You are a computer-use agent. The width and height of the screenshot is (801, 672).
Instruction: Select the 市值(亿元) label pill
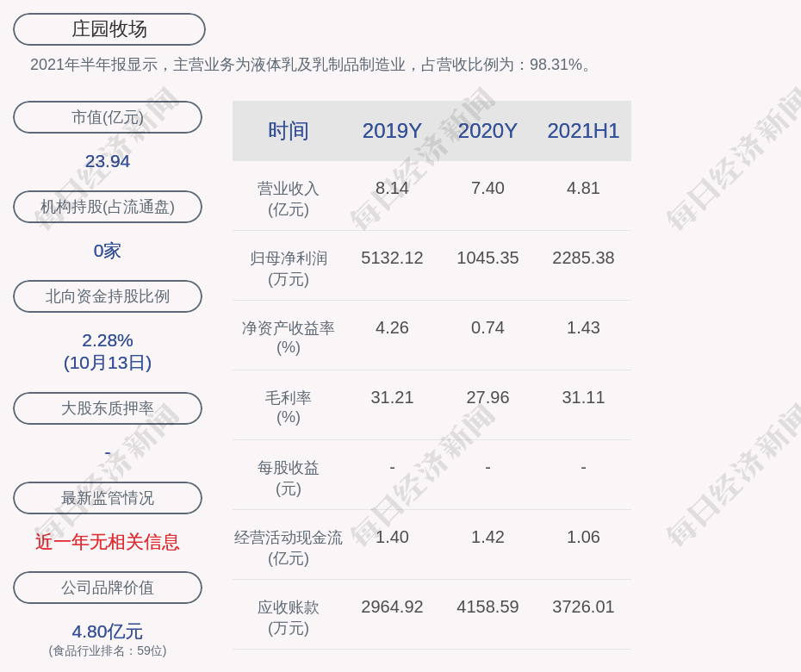[108, 117]
